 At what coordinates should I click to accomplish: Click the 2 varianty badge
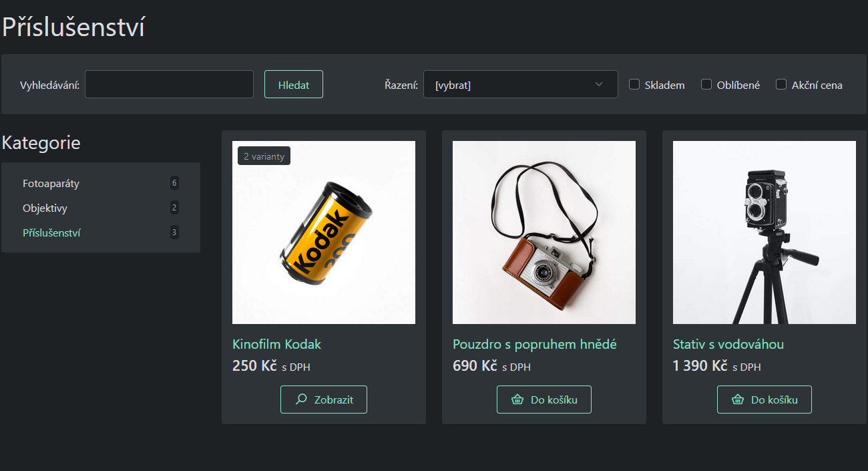click(x=264, y=156)
